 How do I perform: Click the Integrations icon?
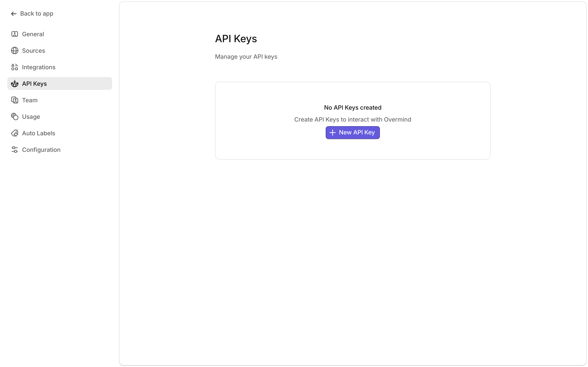pyautogui.click(x=14, y=67)
